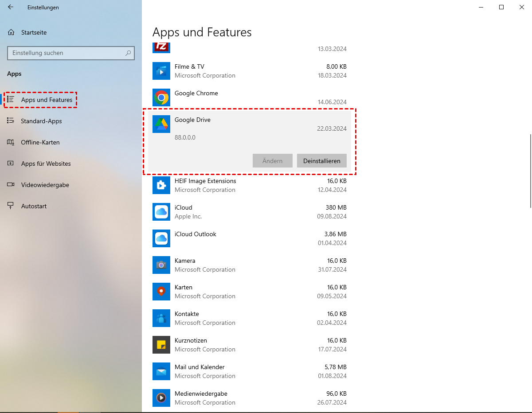
Task: Open the Offline-Karten section
Action: click(x=40, y=142)
